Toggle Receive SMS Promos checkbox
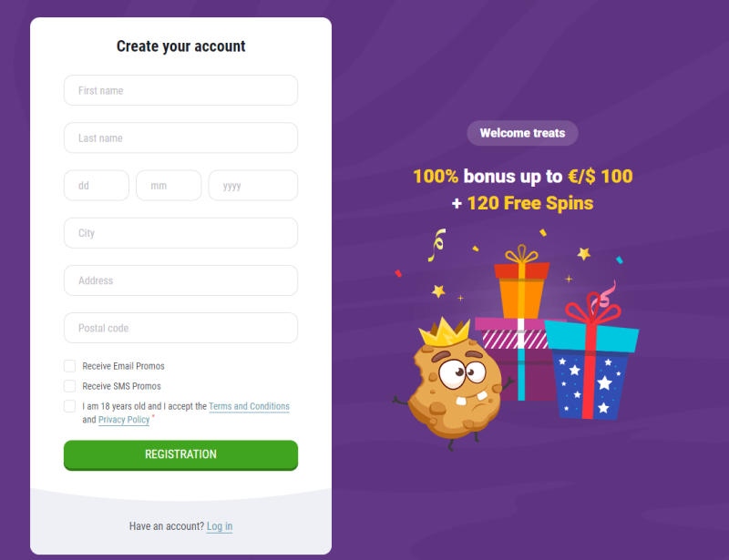The width and height of the screenshot is (729, 560). (70, 386)
